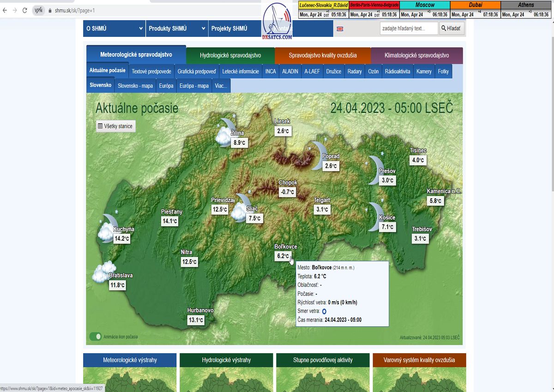Select the Európa - mapa tab
The width and height of the screenshot is (554, 392).
click(194, 86)
